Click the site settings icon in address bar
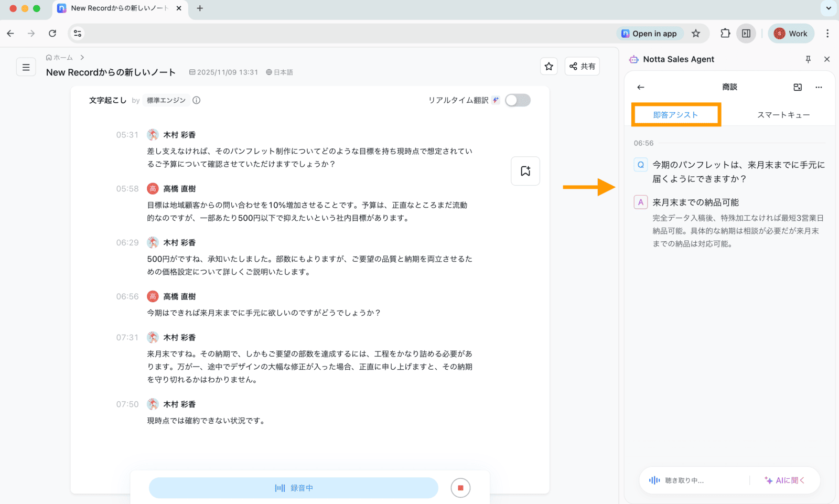Image resolution: width=839 pixels, height=504 pixels. [78, 34]
